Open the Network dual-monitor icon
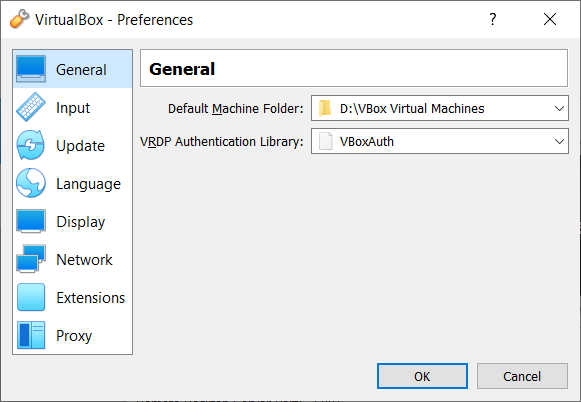This screenshot has height=402, width=581. tap(31, 259)
